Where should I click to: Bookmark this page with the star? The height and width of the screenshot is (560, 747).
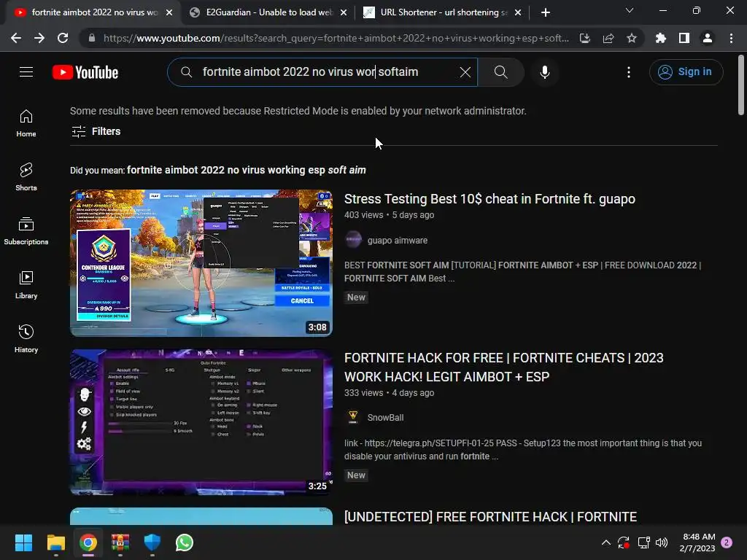coord(631,38)
